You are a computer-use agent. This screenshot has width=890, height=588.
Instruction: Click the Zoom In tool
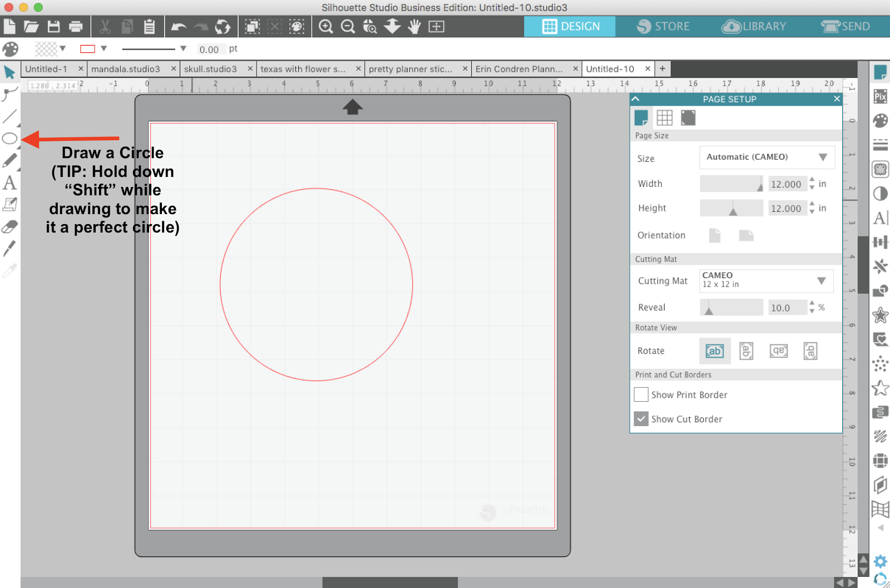pos(326,26)
